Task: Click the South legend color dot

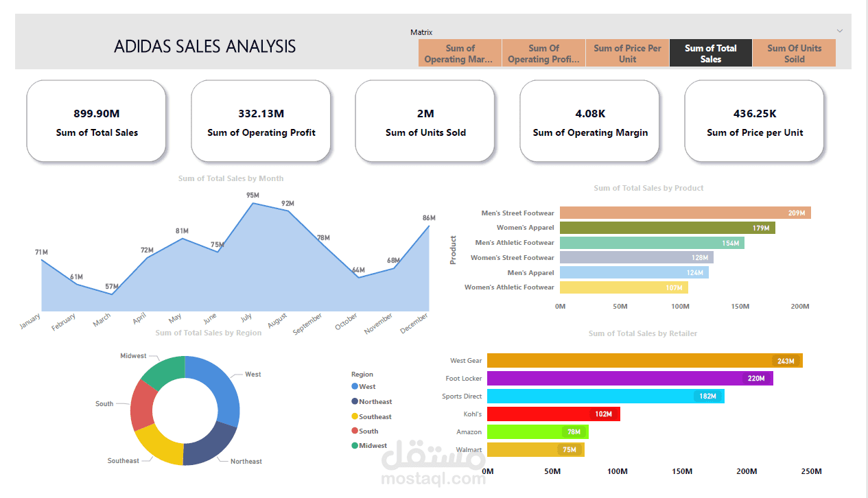Action: (355, 431)
